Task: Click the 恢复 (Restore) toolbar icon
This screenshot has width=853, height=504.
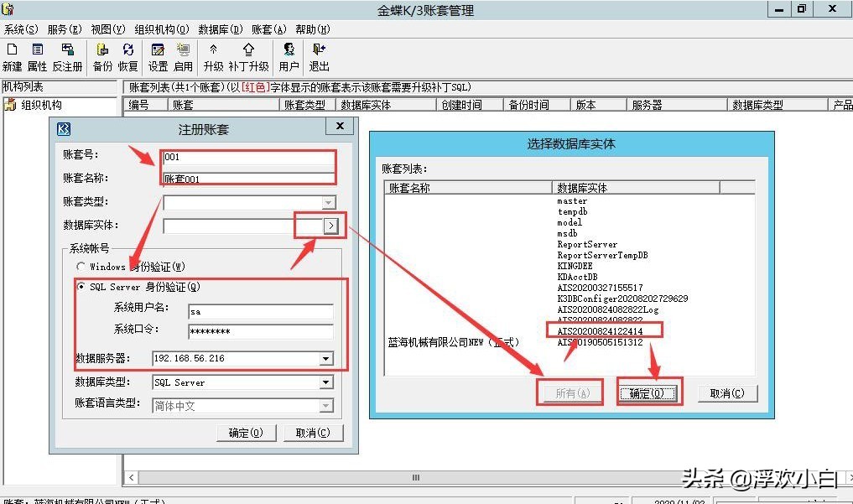Action: [126, 55]
